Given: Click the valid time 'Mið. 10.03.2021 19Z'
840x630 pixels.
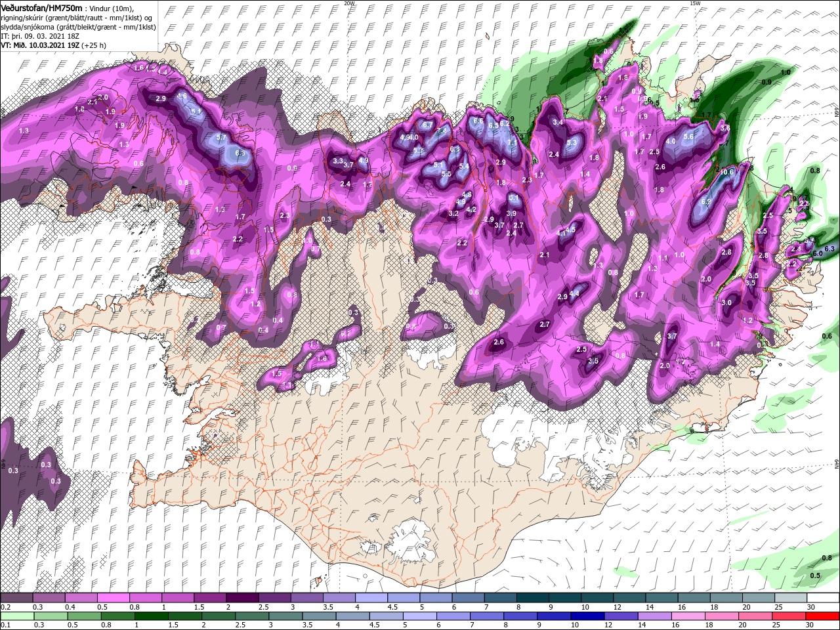Looking at the screenshot, I should click(47, 45).
